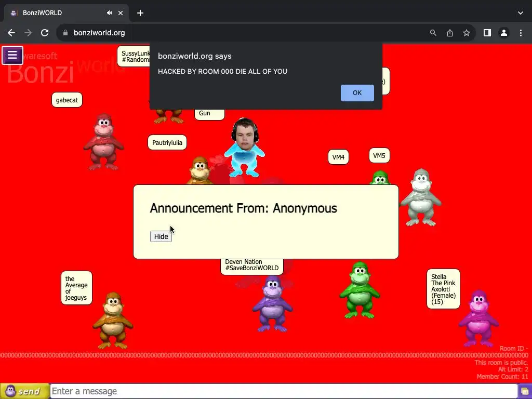Click the SussyLunk #Random bubble

pyautogui.click(x=134, y=56)
